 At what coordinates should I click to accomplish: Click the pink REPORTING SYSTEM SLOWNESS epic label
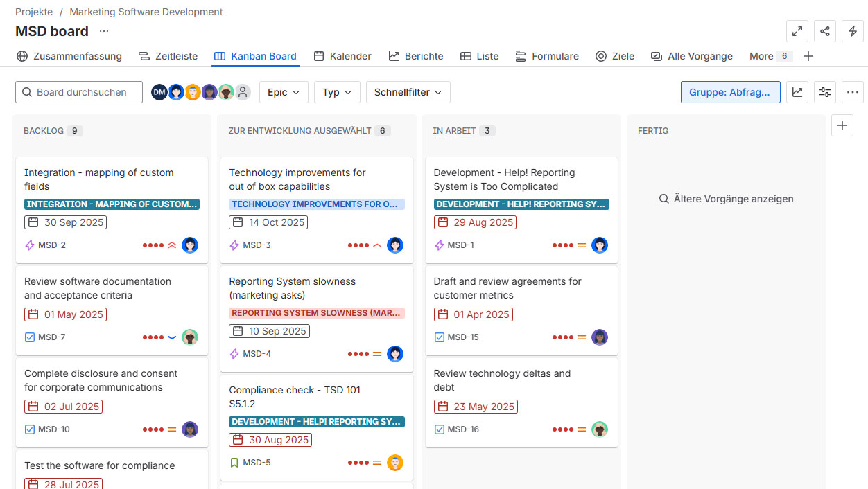[x=317, y=313]
